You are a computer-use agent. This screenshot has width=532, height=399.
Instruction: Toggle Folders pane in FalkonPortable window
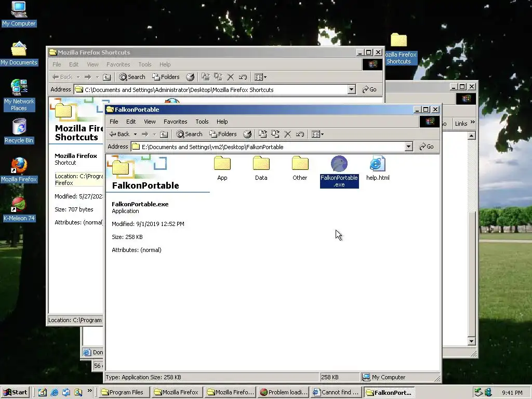pos(223,134)
